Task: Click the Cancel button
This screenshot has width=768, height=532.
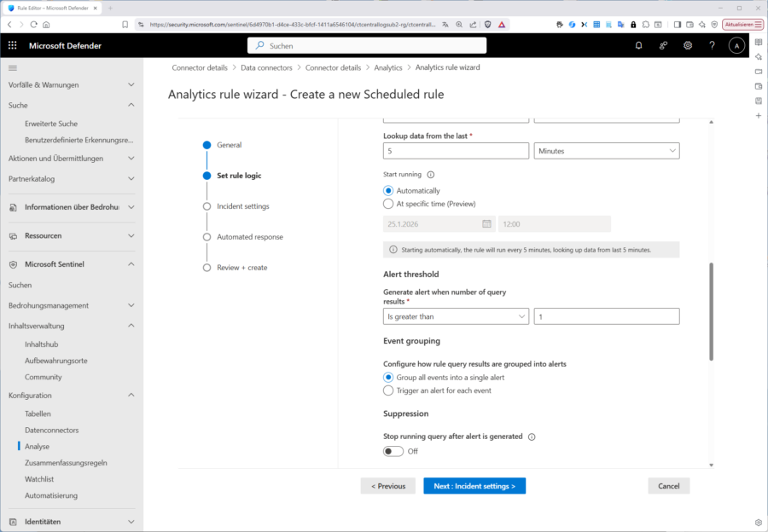Action: coord(668,486)
